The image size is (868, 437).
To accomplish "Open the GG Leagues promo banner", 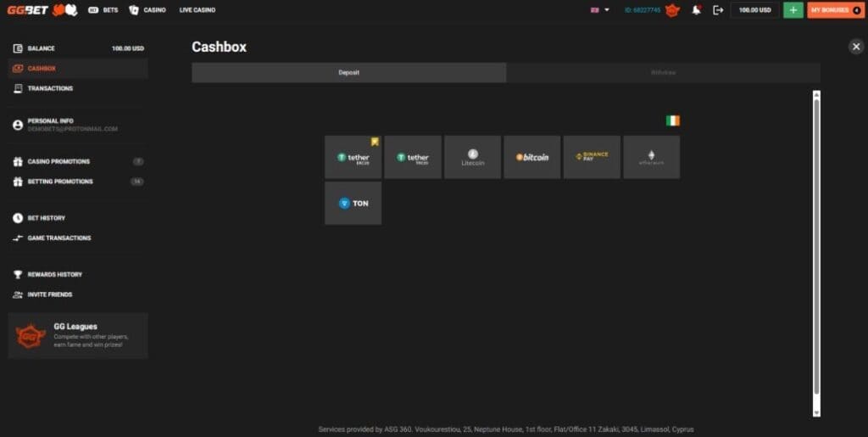I will click(x=78, y=336).
